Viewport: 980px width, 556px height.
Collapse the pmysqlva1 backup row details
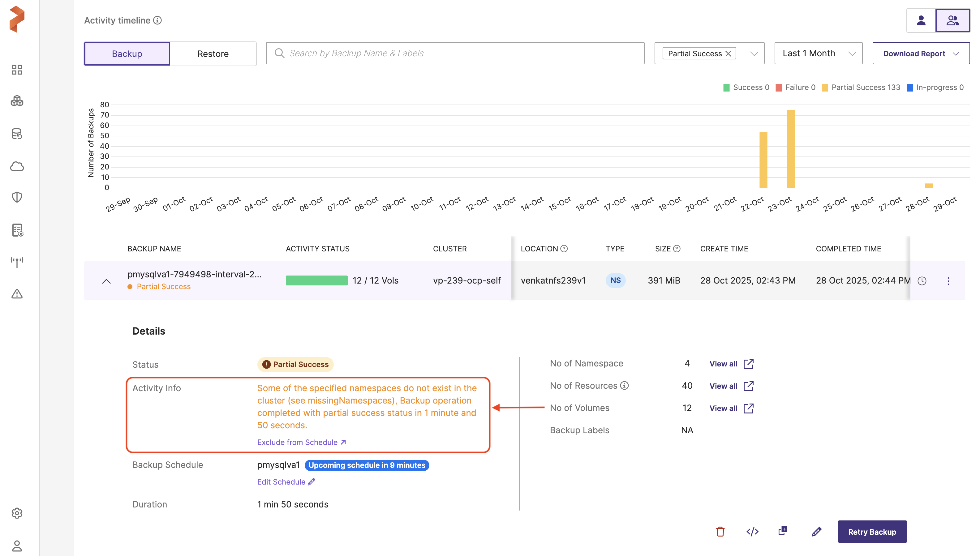[x=106, y=281]
